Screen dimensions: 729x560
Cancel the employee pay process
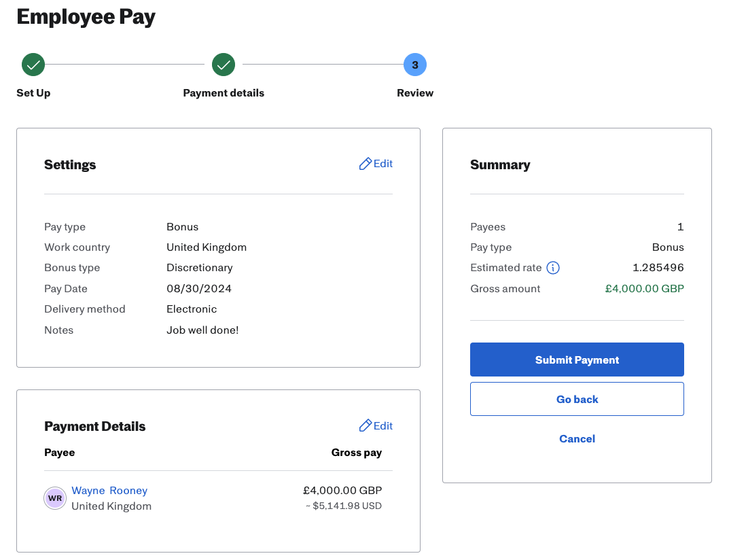coord(577,439)
